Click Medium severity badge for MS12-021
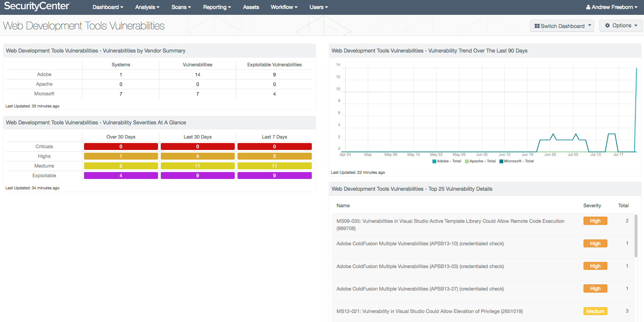 (595, 311)
